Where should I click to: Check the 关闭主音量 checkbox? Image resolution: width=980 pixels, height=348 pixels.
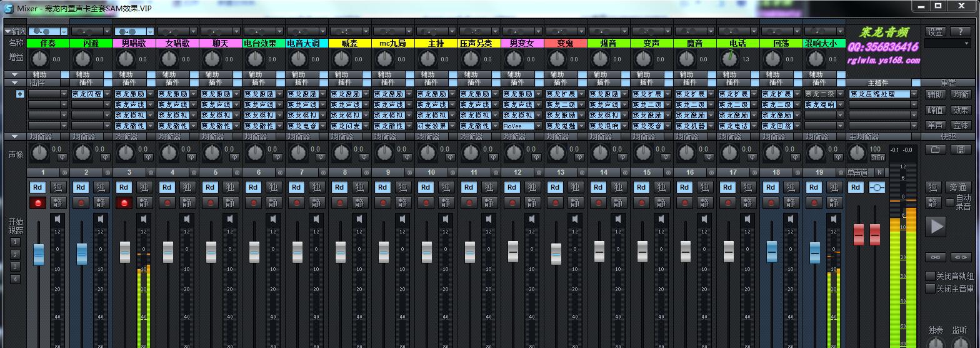click(931, 289)
